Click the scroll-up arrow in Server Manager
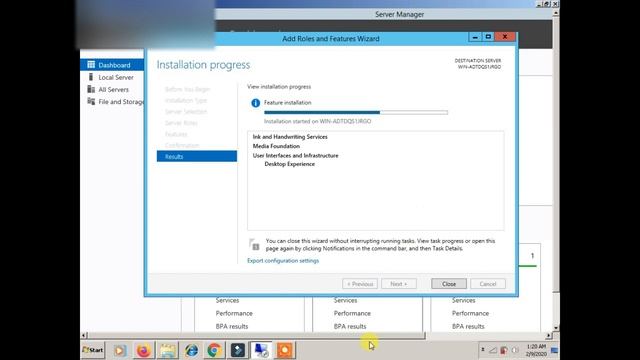The height and width of the screenshot is (360, 640). pyautogui.click(x=556, y=13)
